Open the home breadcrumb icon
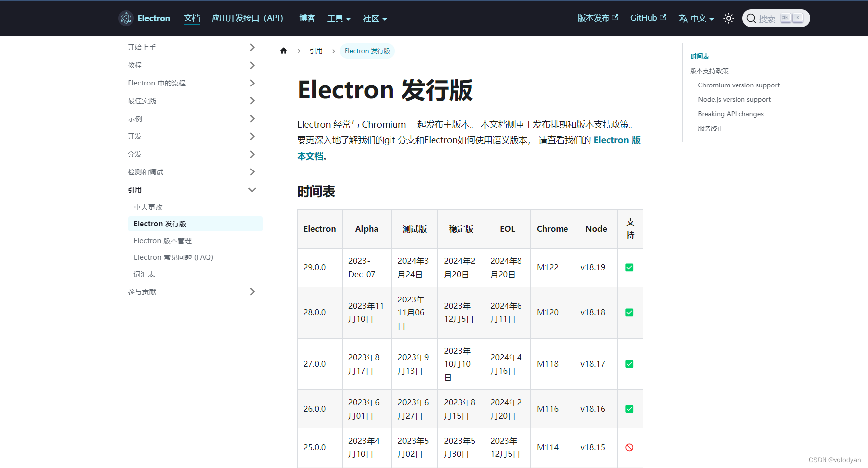Image resolution: width=868 pixels, height=468 pixels. (284, 51)
